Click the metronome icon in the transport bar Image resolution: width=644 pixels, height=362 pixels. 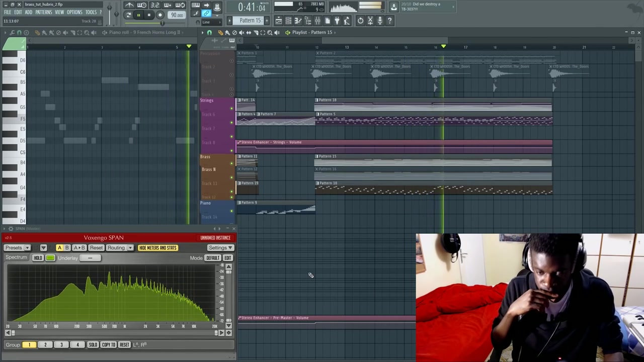coord(129,5)
